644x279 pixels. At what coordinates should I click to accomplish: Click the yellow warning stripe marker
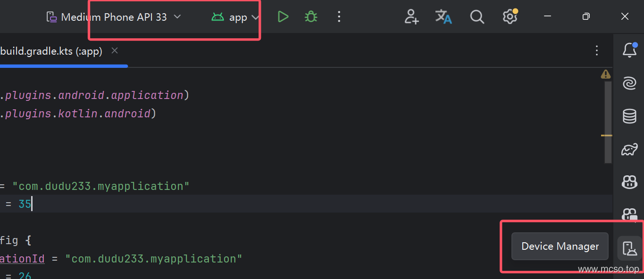click(x=606, y=135)
